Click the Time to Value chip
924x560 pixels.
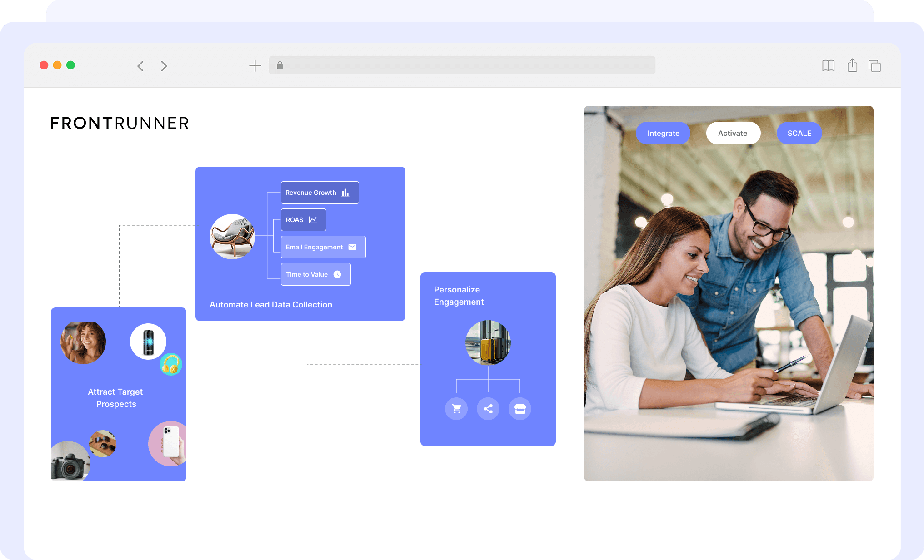pos(315,274)
